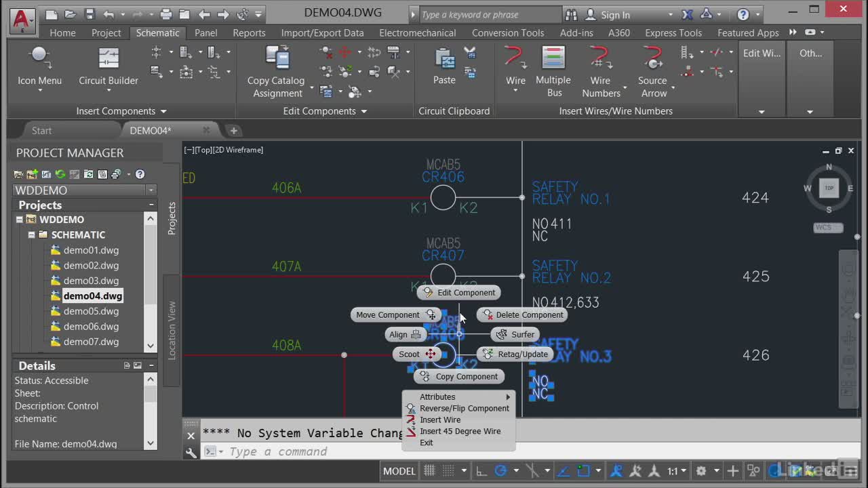
Task: Click the binoculars search icon
Action: pyautogui.click(x=571, y=14)
